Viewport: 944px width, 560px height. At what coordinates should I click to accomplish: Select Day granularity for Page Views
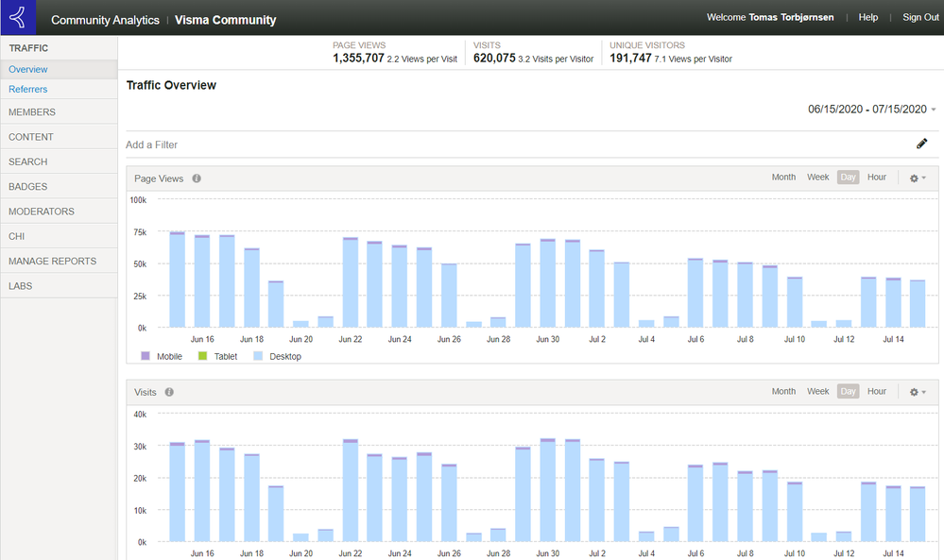[848, 178]
